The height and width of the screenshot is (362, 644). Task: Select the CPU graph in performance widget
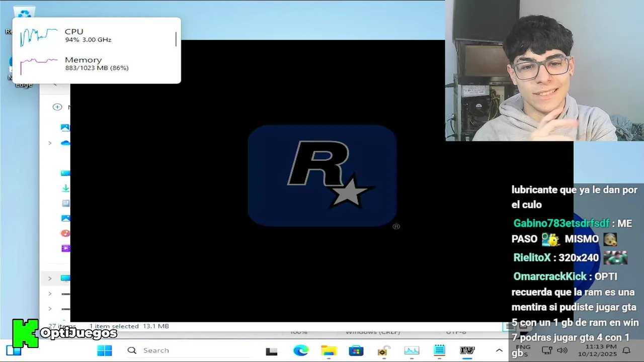tap(39, 37)
